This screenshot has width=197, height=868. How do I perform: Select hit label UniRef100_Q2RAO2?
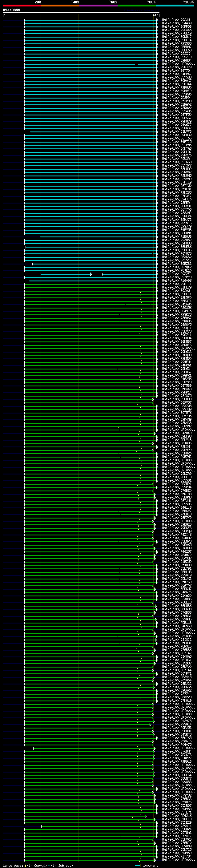point(177,105)
